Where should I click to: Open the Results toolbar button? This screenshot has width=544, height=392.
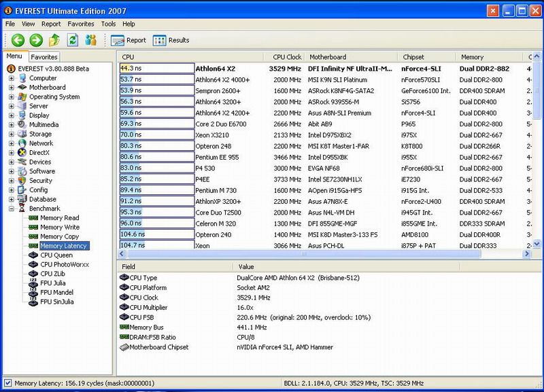pos(171,40)
